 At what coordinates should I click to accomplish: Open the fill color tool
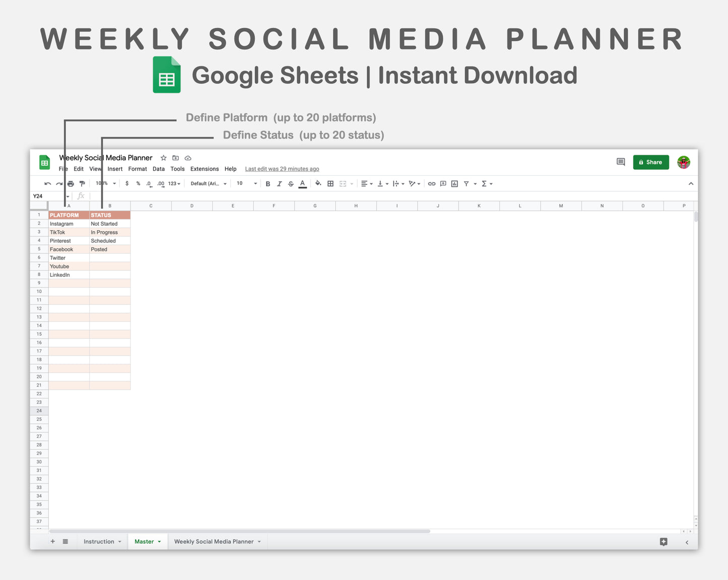[318, 183]
